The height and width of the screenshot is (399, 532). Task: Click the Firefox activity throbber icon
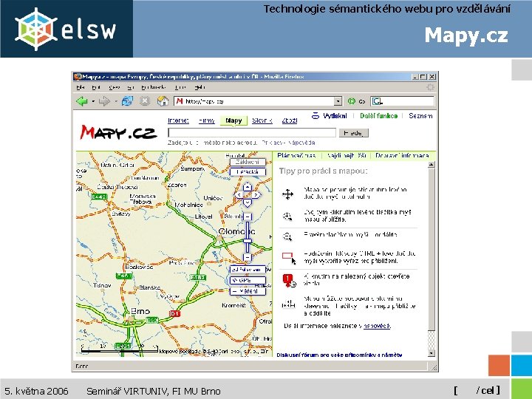430,87
